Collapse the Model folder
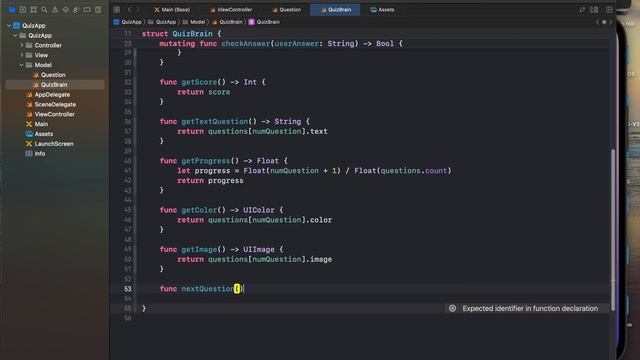Viewport: 640px width, 360px height. (22, 65)
